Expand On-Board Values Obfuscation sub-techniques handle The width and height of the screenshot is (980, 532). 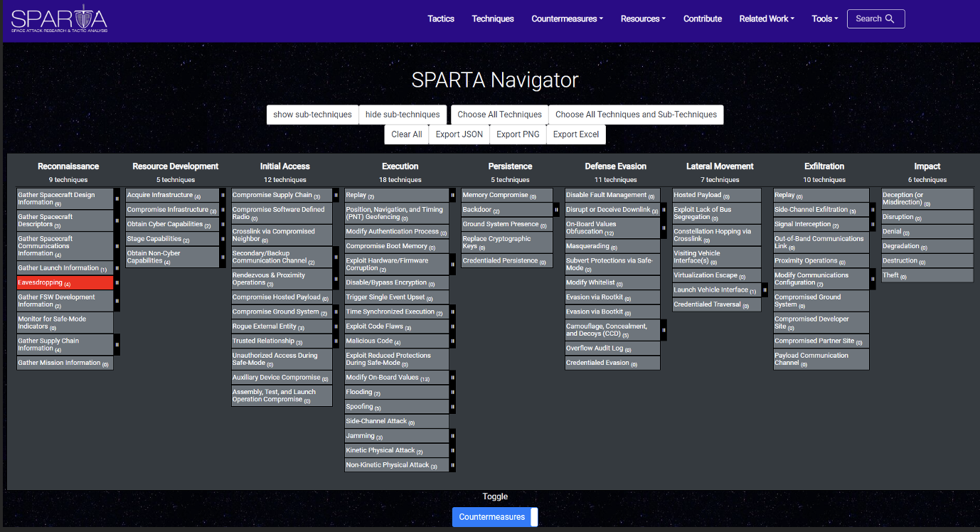click(x=664, y=228)
